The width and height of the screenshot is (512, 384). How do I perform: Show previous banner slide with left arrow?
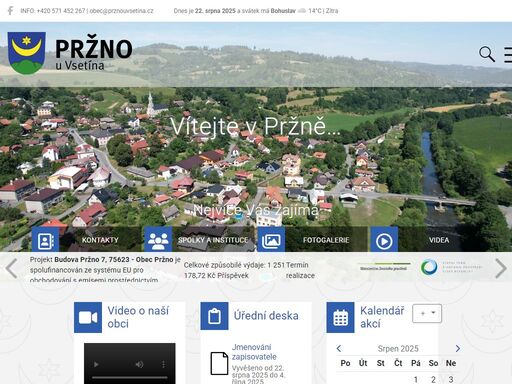[x=12, y=268]
